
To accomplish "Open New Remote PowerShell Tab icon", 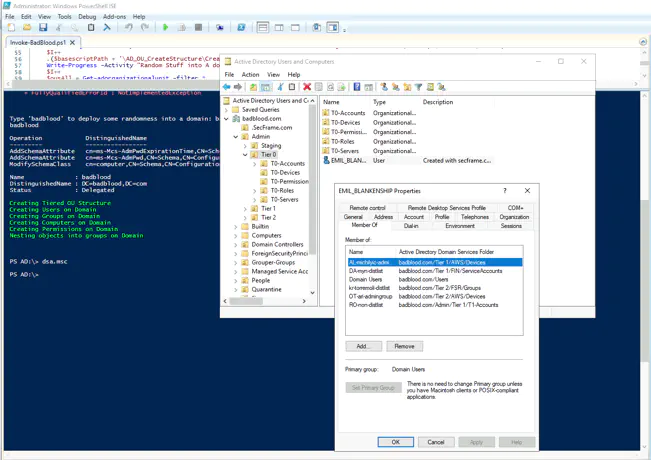I will [220, 27].
